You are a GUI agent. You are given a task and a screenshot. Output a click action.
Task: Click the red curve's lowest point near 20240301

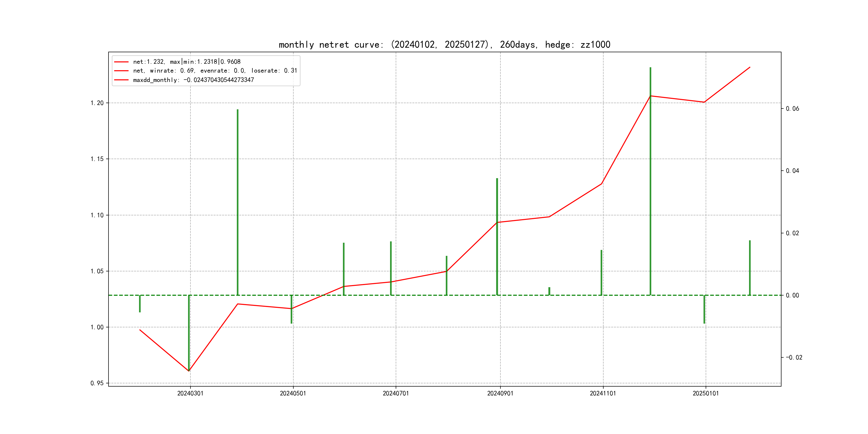[189, 371]
